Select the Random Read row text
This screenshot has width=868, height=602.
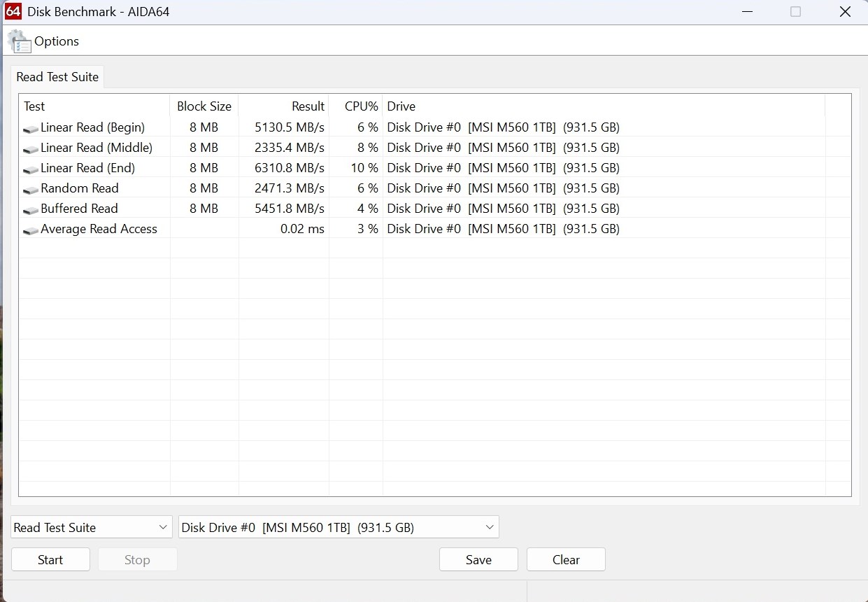pos(80,188)
